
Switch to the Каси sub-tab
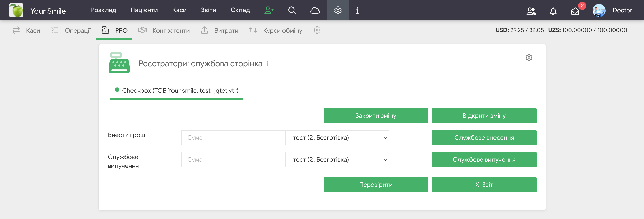pos(26,30)
